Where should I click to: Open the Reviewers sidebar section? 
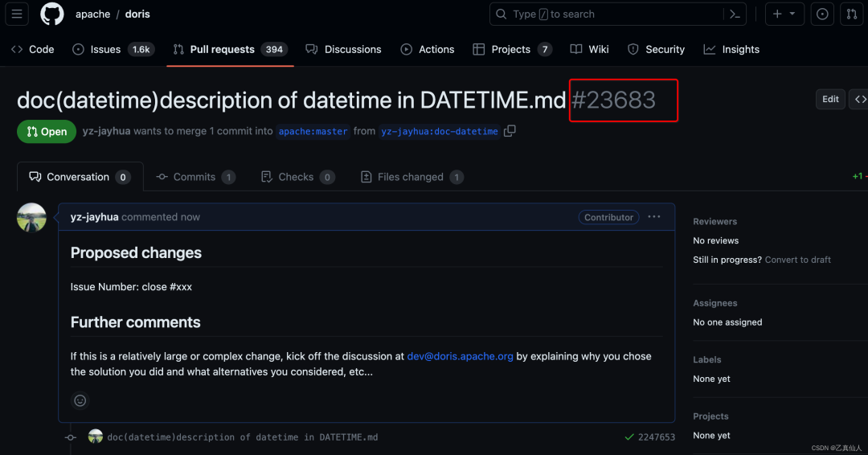[x=714, y=221]
